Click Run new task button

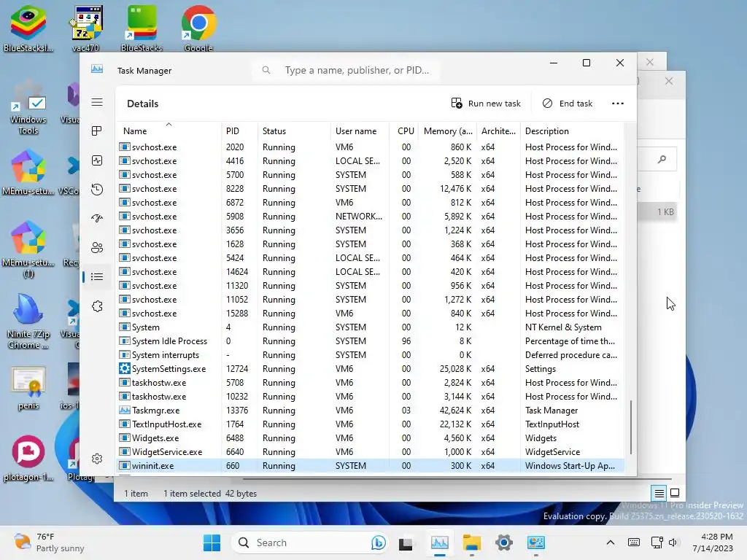[x=486, y=104]
